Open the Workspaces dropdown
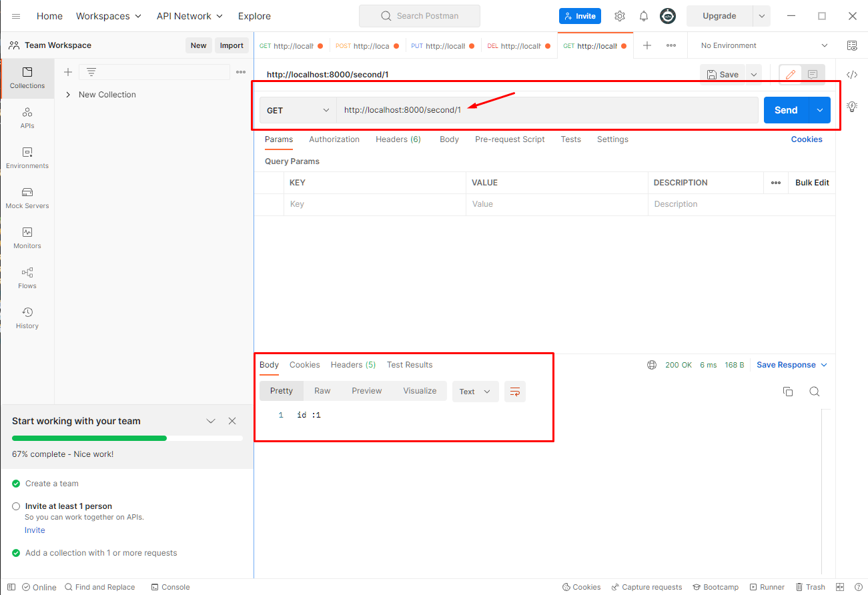868x595 pixels. [x=109, y=16]
